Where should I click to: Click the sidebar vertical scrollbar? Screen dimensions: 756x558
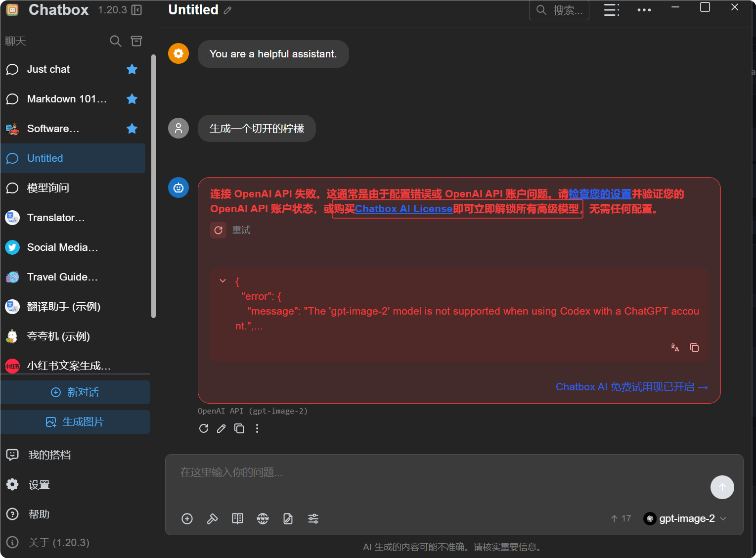[x=153, y=186]
